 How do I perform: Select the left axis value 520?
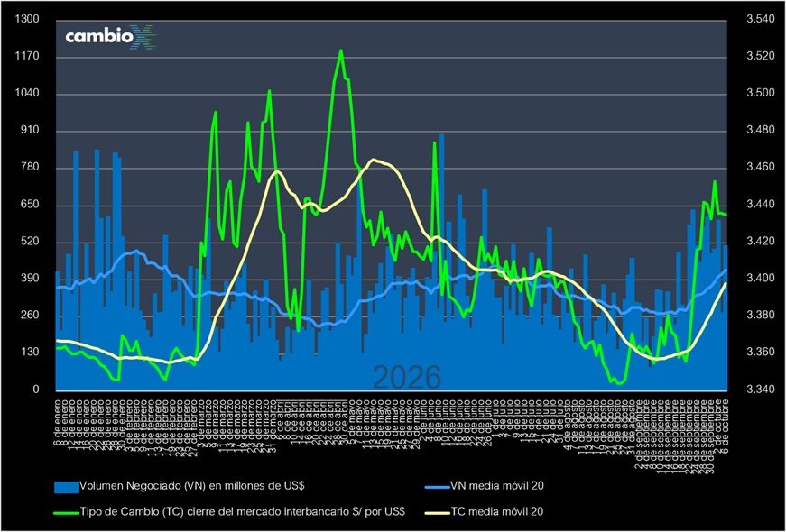tap(30, 243)
